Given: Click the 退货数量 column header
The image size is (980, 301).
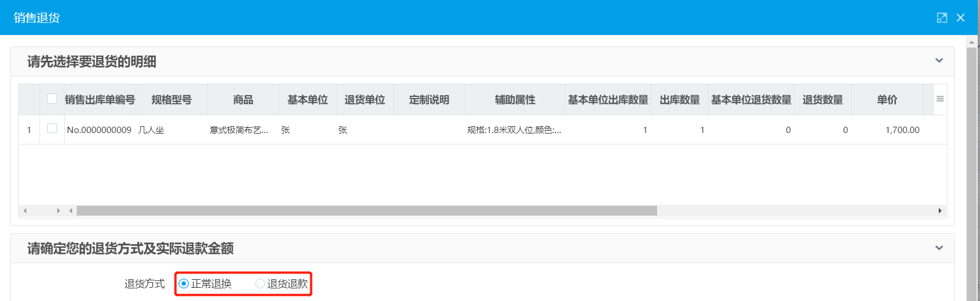Looking at the screenshot, I should [x=823, y=100].
